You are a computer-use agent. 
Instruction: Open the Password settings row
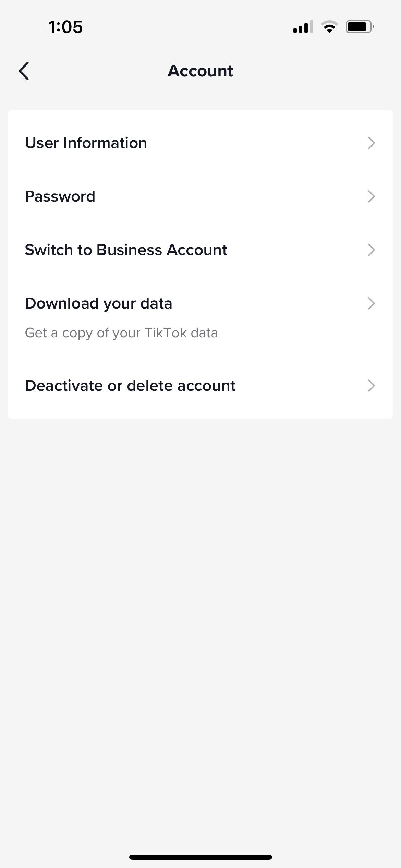tap(60, 196)
